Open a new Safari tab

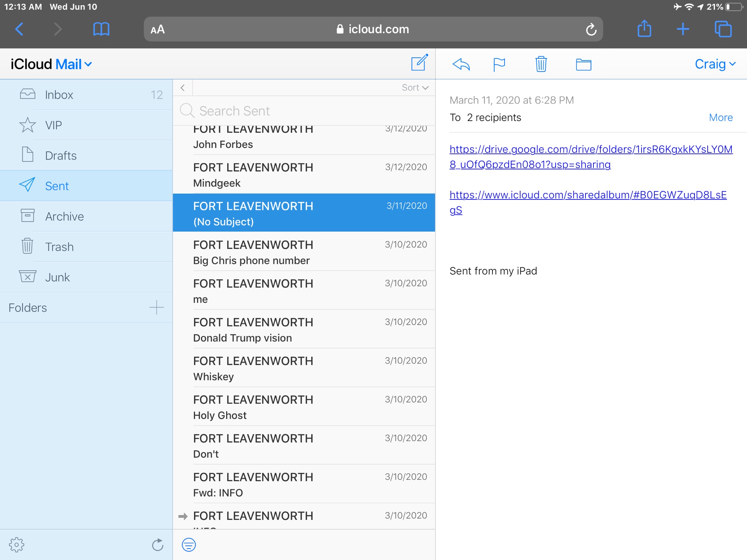click(x=683, y=29)
